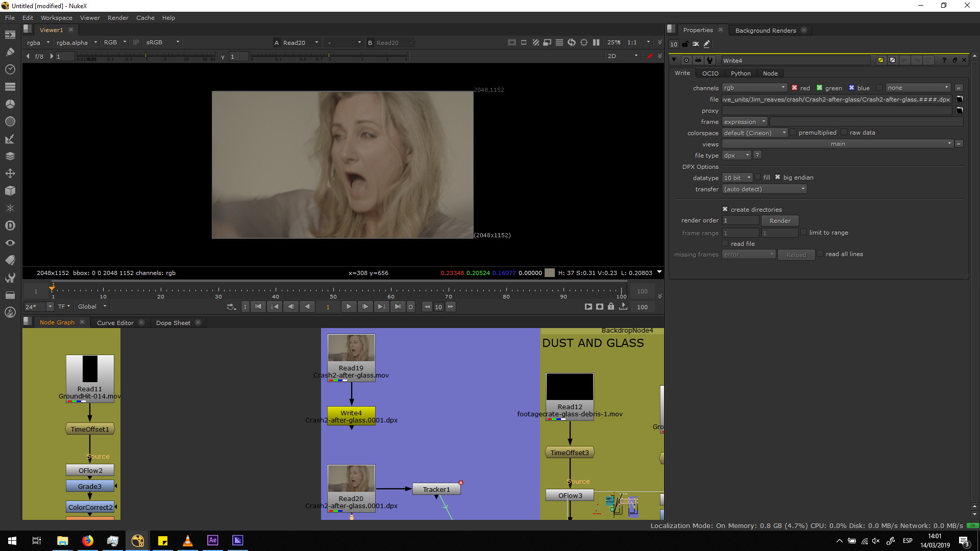Jump to the last frame button
The image size is (980, 551).
pos(398,307)
